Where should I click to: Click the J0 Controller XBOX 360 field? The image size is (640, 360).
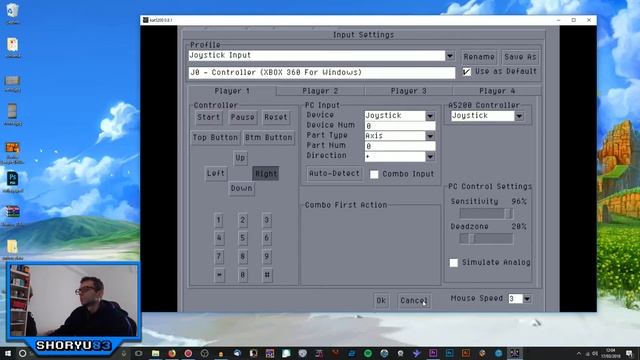pyautogui.click(x=322, y=73)
